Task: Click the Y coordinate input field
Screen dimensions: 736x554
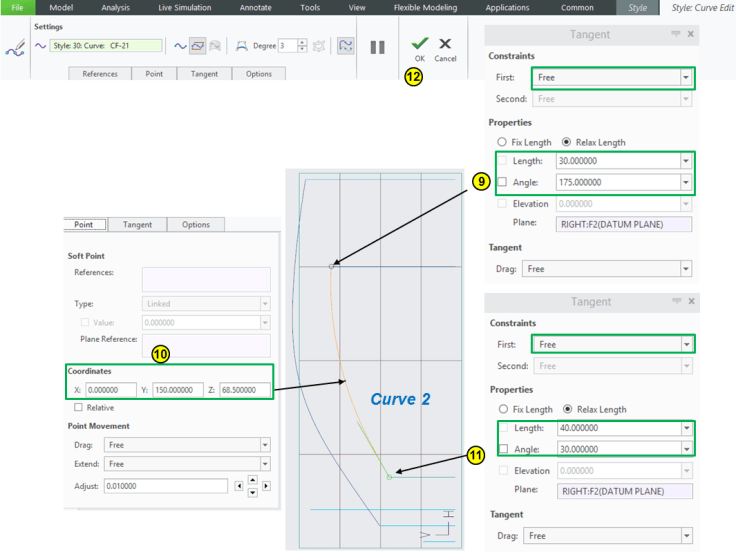Action: [x=177, y=390]
